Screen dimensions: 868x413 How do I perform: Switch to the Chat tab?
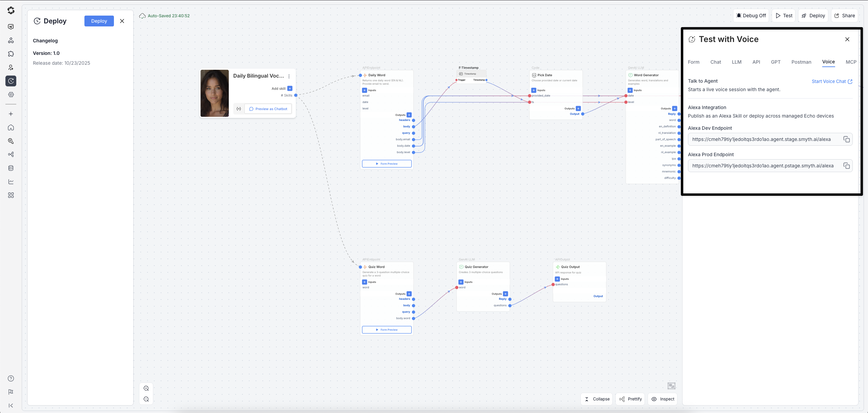click(x=715, y=62)
